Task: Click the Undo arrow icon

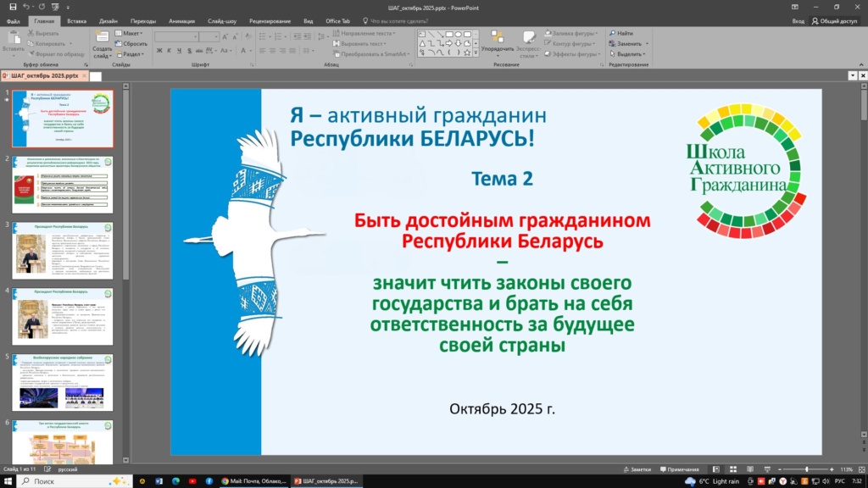Action: 27,7
